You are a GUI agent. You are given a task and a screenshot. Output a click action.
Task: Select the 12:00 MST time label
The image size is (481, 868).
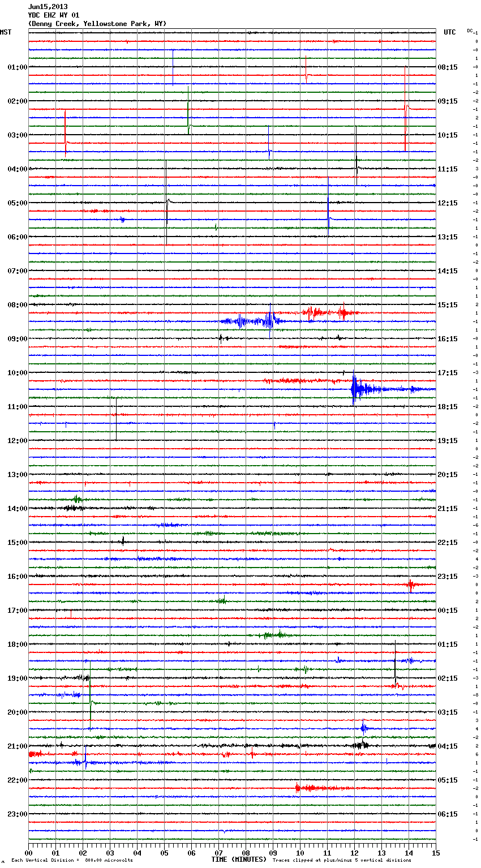click(x=18, y=441)
